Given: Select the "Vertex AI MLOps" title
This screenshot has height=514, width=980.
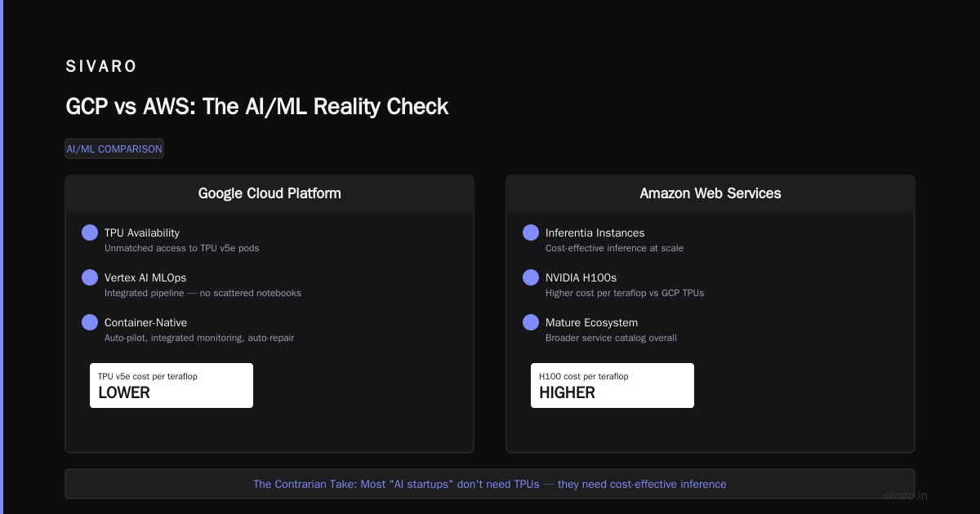Looking at the screenshot, I should click(x=145, y=278).
